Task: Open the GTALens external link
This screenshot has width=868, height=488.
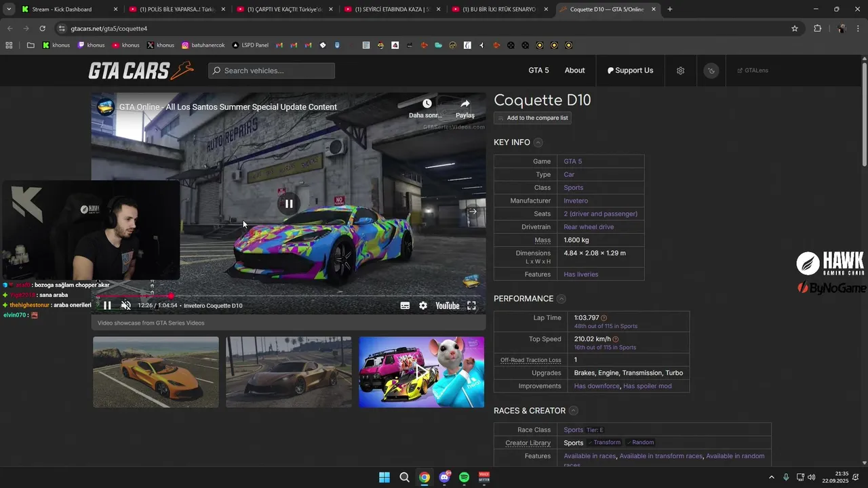Action: click(x=753, y=70)
